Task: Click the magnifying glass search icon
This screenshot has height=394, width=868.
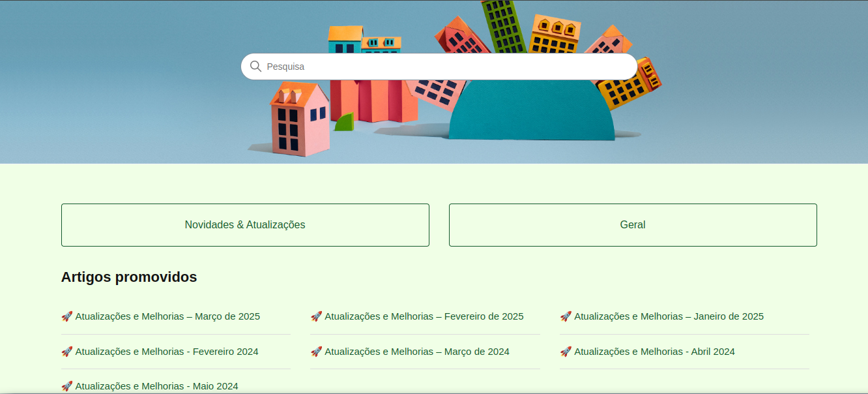Action: [255, 67]
